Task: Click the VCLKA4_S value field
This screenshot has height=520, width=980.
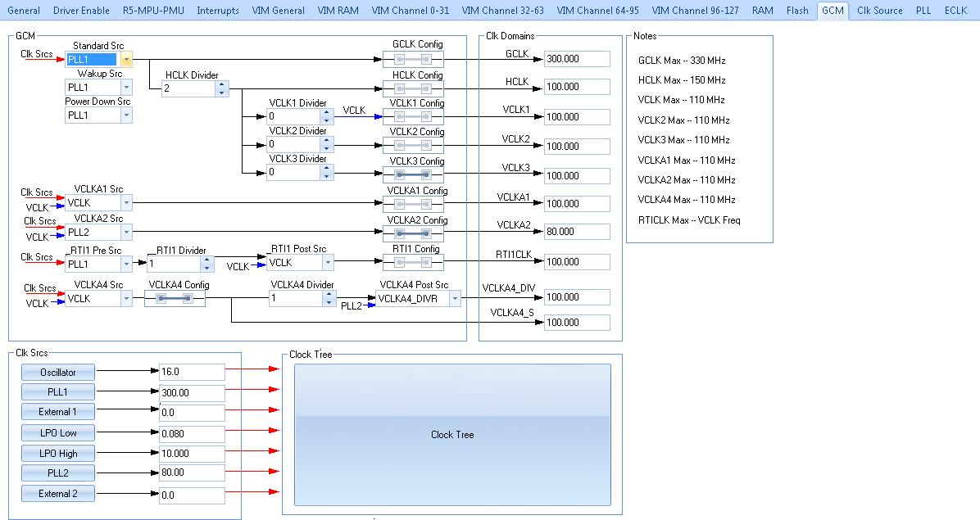Action: 577,323
